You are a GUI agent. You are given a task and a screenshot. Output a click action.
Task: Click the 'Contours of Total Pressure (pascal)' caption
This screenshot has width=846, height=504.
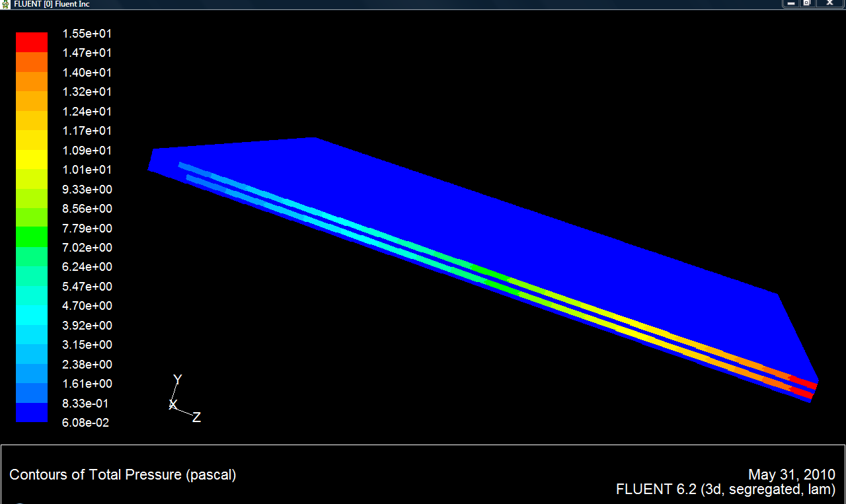122,474
